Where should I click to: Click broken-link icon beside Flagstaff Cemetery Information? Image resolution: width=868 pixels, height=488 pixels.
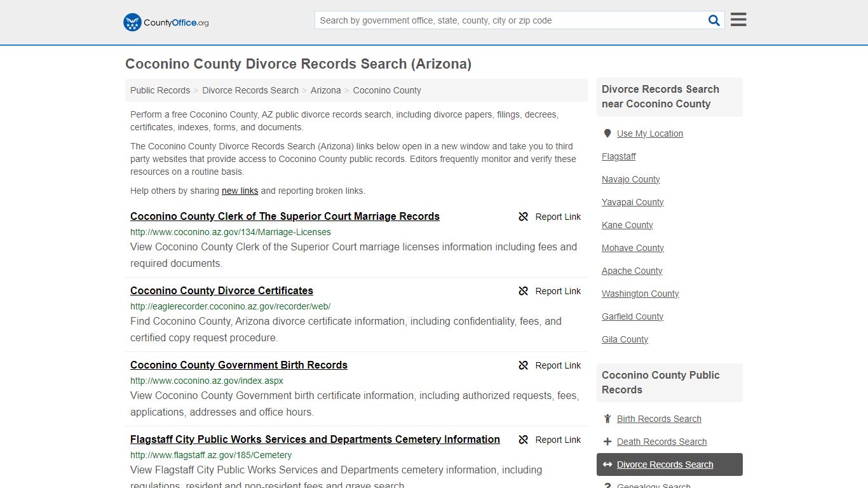point(524,440)
